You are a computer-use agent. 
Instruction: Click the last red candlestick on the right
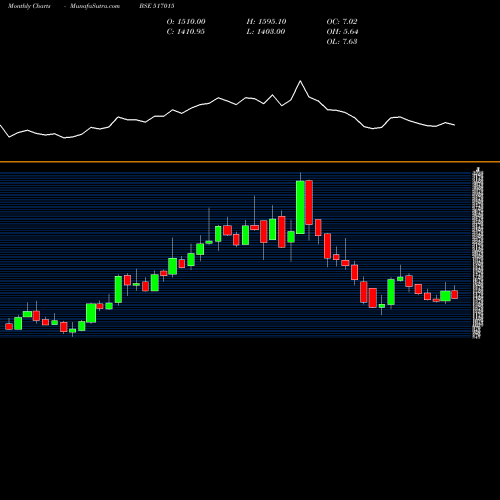(x=454, y=294)
